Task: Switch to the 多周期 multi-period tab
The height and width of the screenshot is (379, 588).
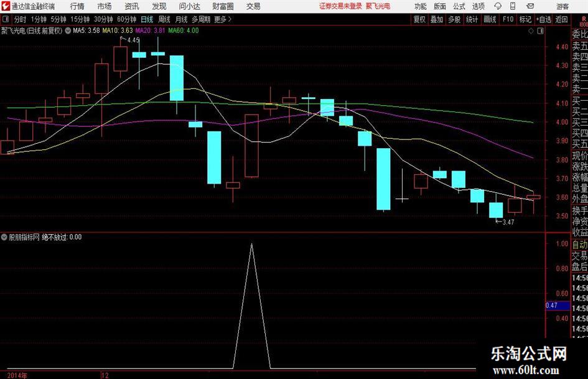Action: point(200,19)
